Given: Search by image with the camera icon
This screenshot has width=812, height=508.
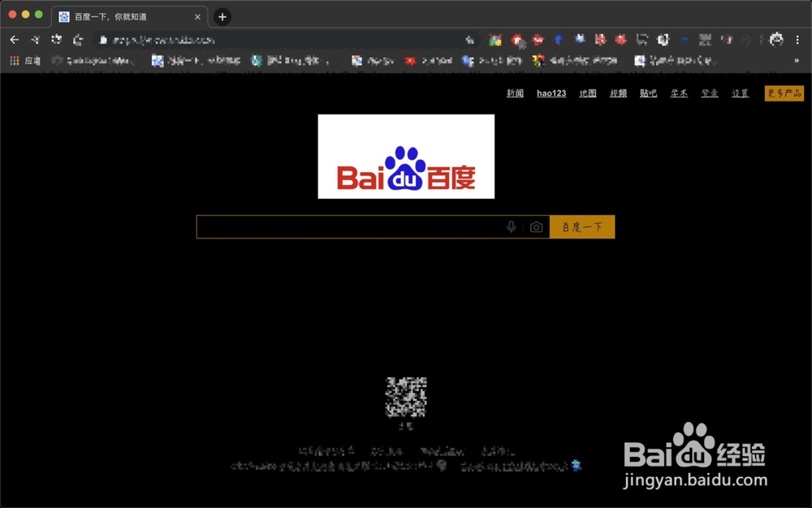Looking at the screenshot, I should [x=537, y=227].
